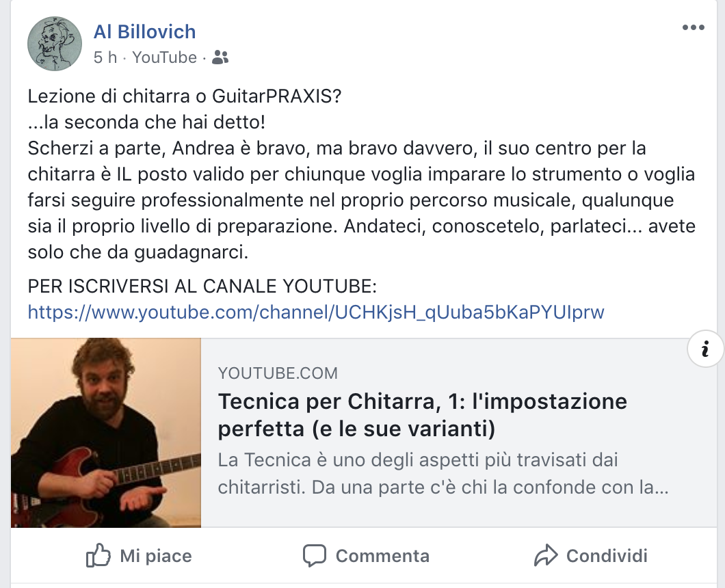Click the friends audience icon
Screen dimensions: 725x588
click(220, 57)
